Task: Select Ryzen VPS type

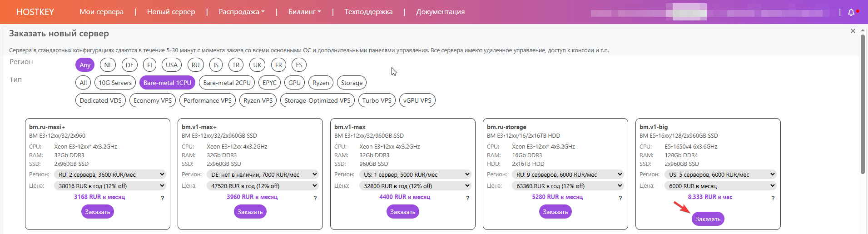Action: pyautogui.click(x=258, y=100)
